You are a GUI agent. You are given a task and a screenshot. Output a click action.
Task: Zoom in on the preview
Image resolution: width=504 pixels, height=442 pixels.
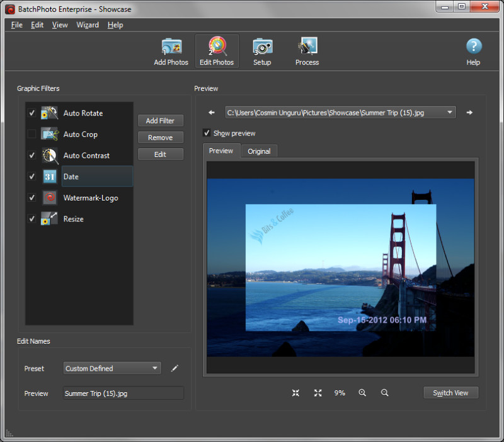[362, 393]
